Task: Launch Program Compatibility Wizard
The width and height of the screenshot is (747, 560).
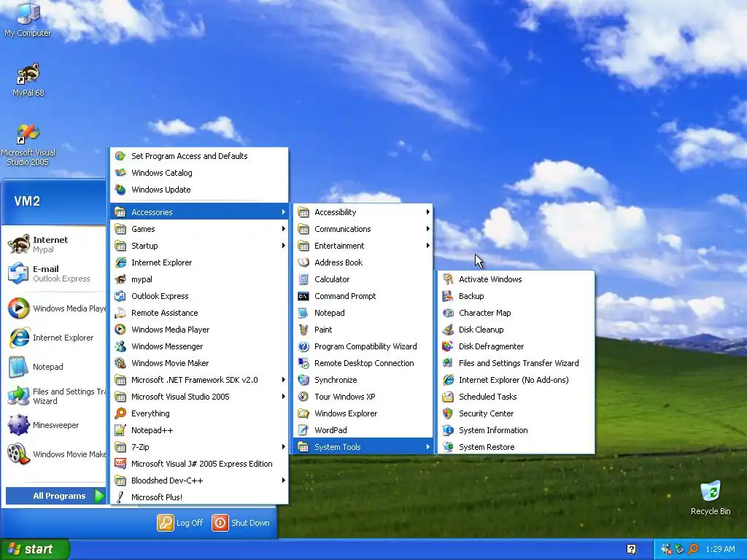Action: (363, 346)
